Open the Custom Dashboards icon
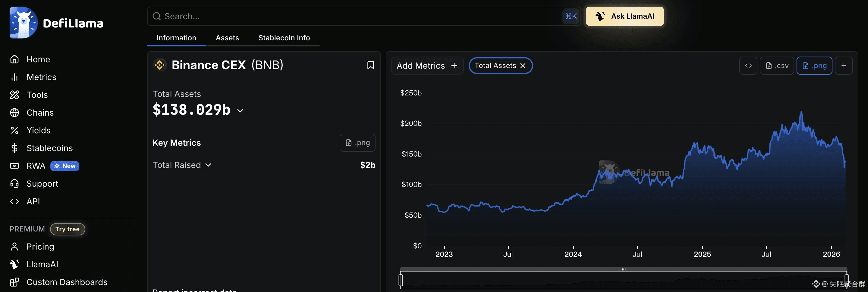Viewport: 868px width, 292px height. pos(14,282)
